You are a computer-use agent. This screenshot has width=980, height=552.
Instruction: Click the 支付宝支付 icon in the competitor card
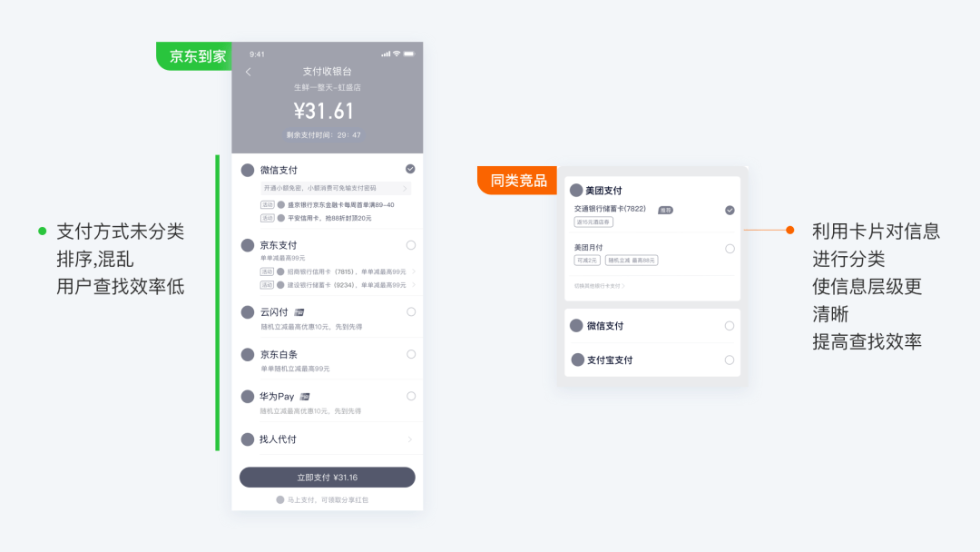tap(577, 360)
